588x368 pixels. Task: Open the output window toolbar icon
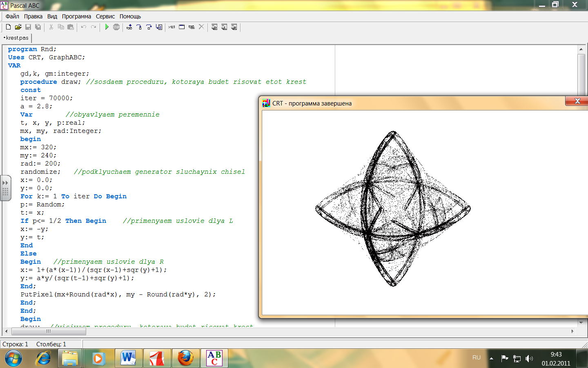tap(182, 27)
